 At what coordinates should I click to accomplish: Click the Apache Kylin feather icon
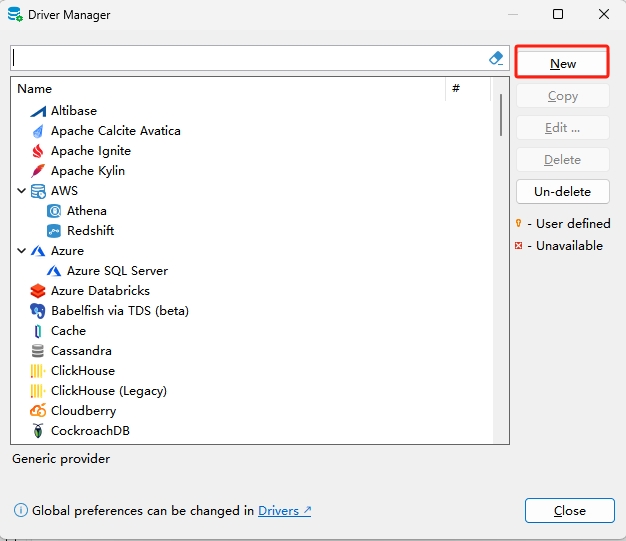click(x=38, y=171)
